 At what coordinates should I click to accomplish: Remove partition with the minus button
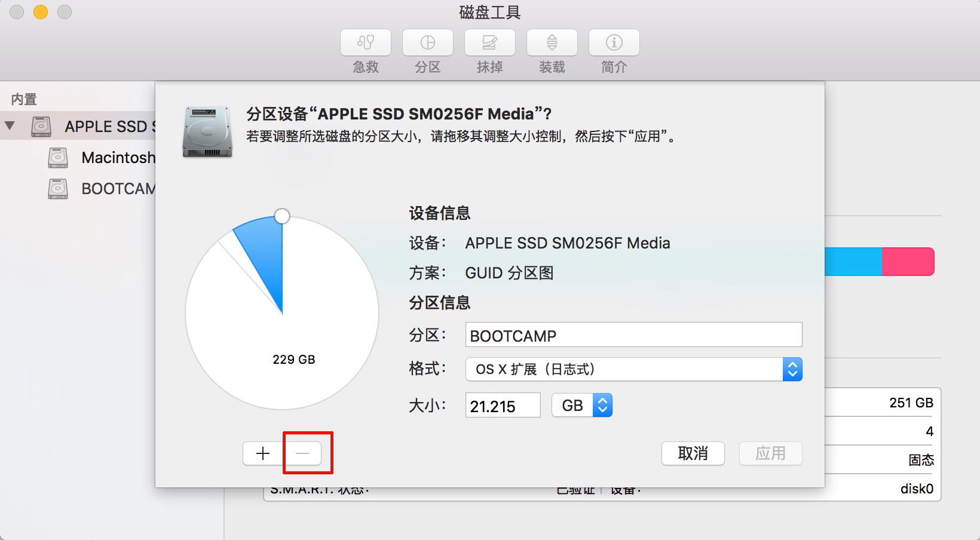point(302,453)
